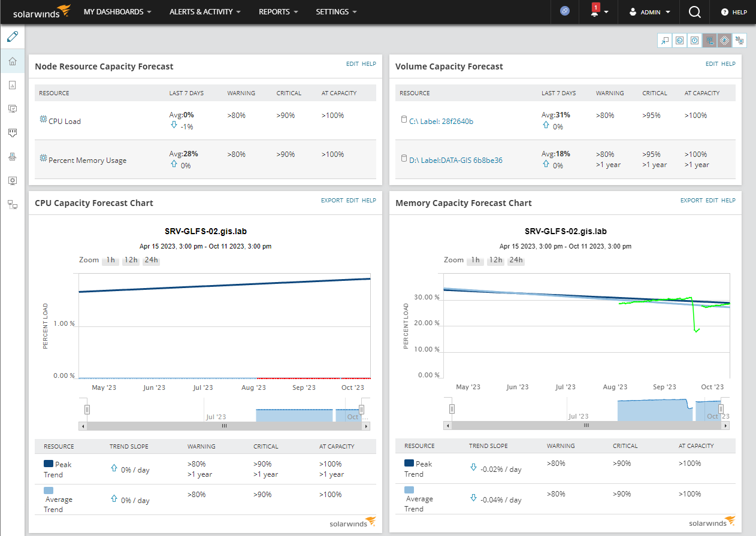Set Memory chart zoom to 24h
This screenshot has height=536, width=756.
(516, 260)
